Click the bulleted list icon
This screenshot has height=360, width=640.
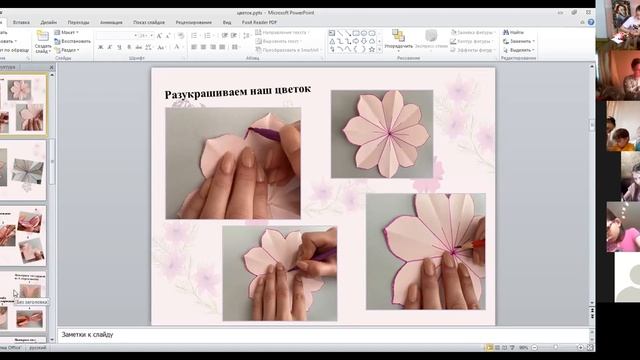[194, 36]
